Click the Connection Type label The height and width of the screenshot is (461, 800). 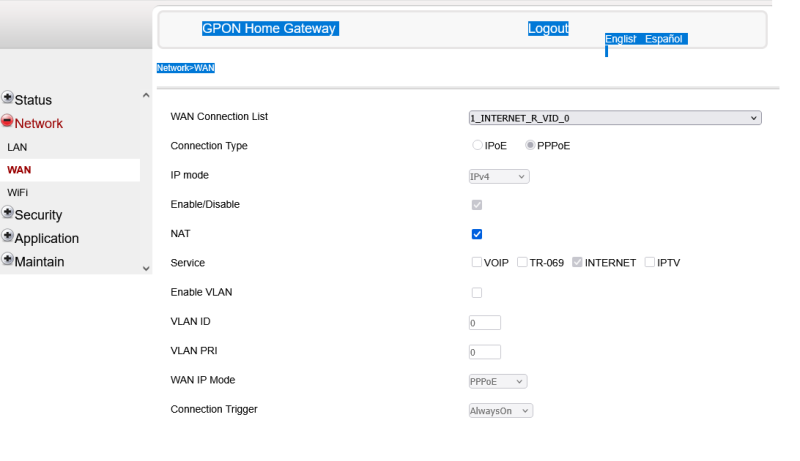[x=209, y=146]
